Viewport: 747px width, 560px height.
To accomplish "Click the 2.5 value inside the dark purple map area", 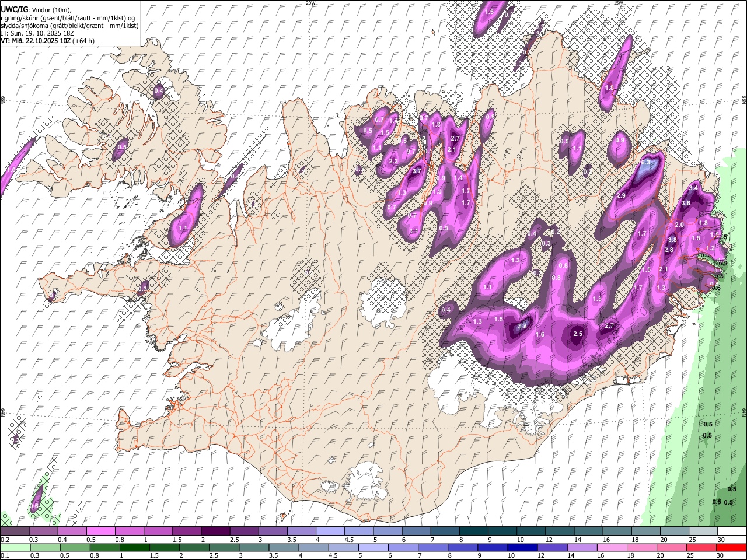I will (578, 334).
